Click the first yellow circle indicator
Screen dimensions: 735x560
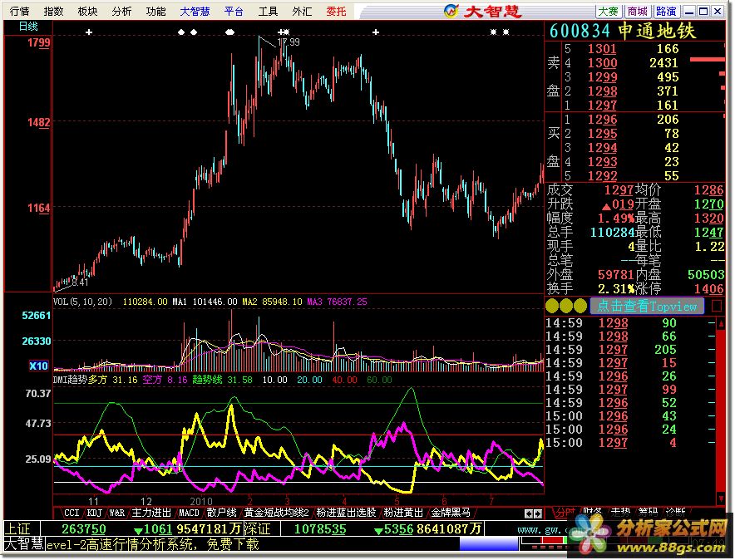(552, 307)
